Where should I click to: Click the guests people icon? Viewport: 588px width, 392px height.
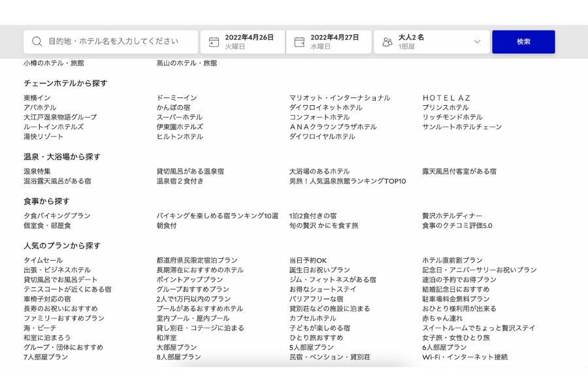387,42
